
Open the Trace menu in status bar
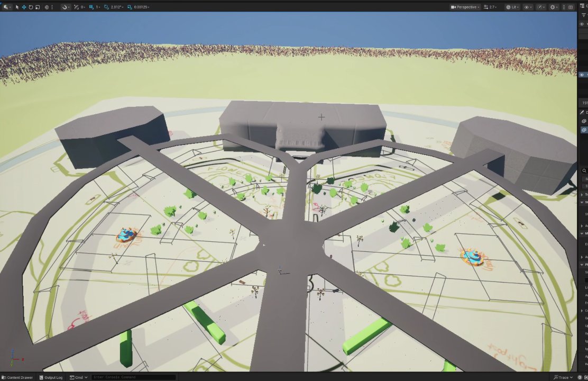pos(563,377)
